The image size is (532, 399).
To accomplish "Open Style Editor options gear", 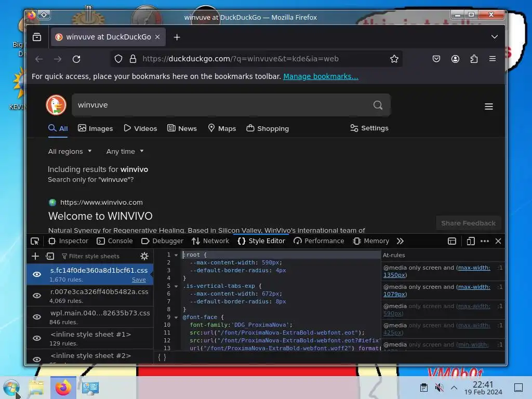I will (x=144, y=256).
